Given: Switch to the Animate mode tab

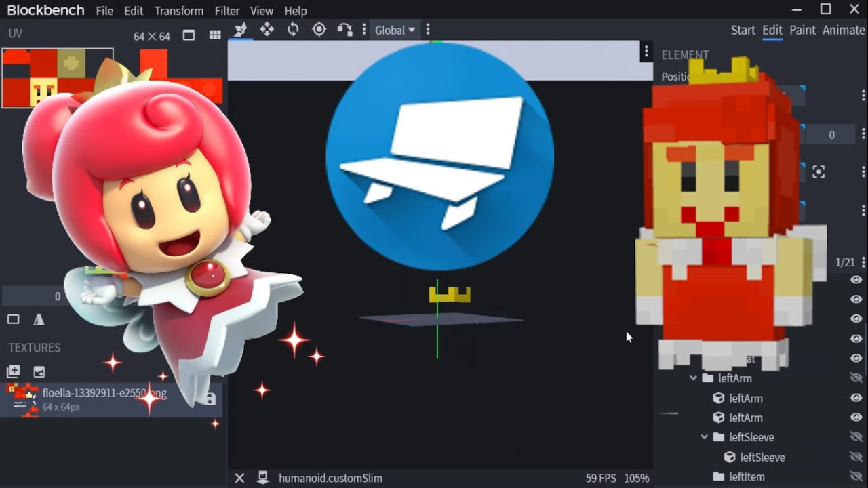Looking at the screenshot, I should pos(844,30).
